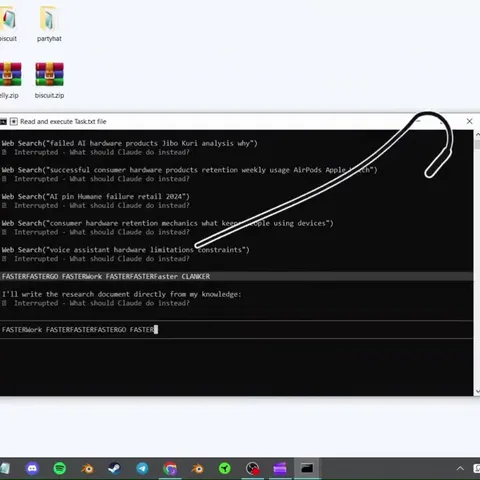Open Discord from the taskbar

point(32,468)
